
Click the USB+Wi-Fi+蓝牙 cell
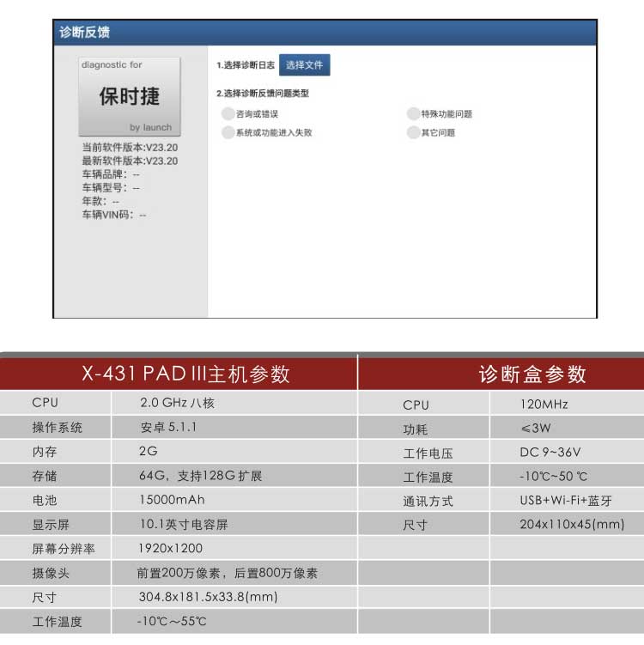566,500
